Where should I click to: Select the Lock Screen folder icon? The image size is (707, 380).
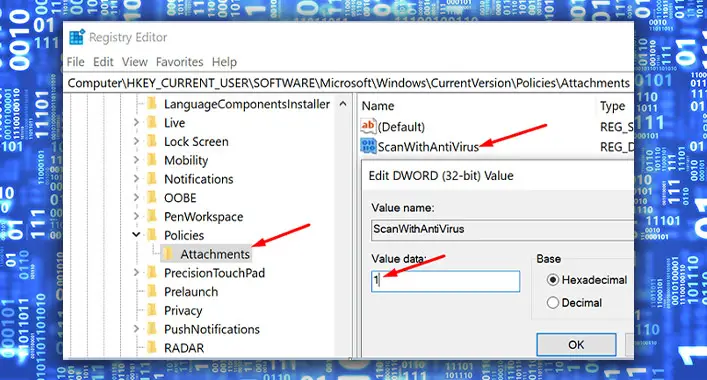coord(152,142)
